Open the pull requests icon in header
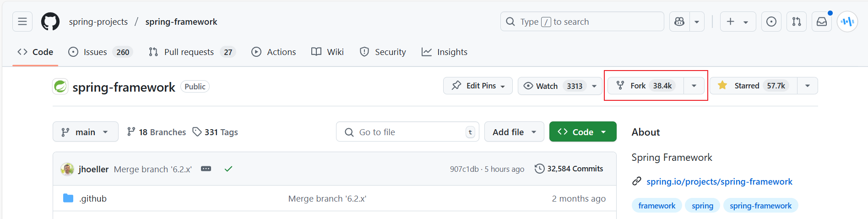The width and height of the screenshot is (868, 219). point(797,22)
